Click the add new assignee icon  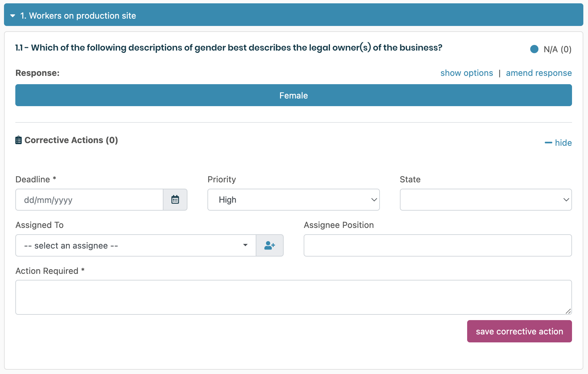point(269,246)
